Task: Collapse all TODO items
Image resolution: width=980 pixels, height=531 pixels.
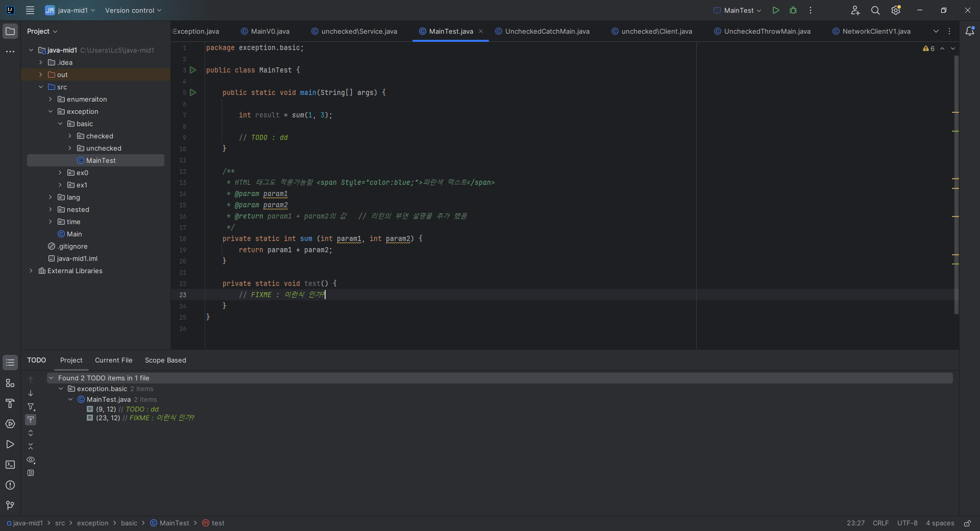Action: click(x=31, y=446)
